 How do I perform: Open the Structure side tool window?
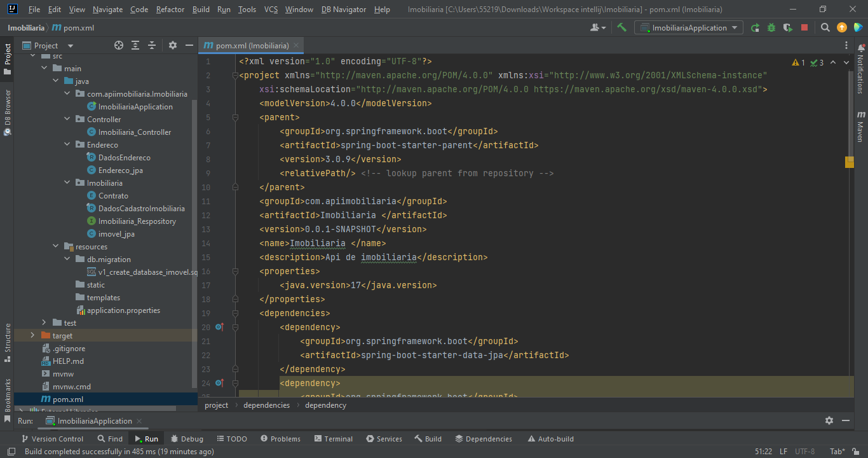pos(8,342)
